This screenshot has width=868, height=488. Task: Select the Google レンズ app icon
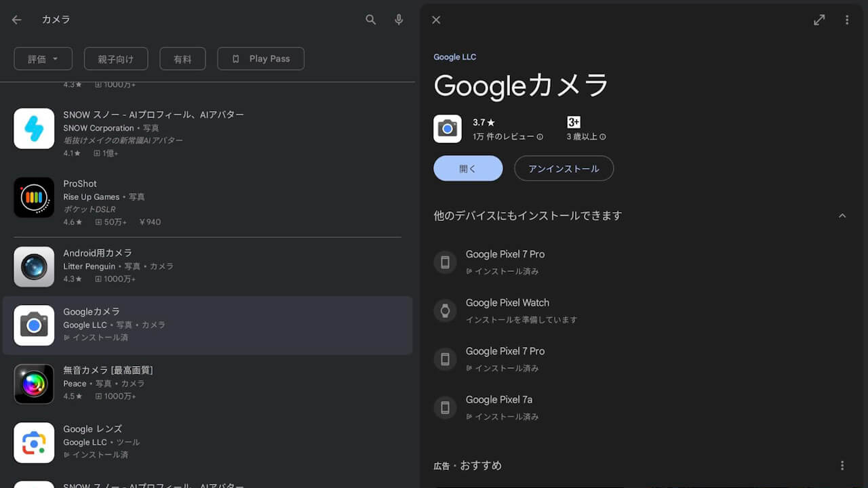click(34, 443)
